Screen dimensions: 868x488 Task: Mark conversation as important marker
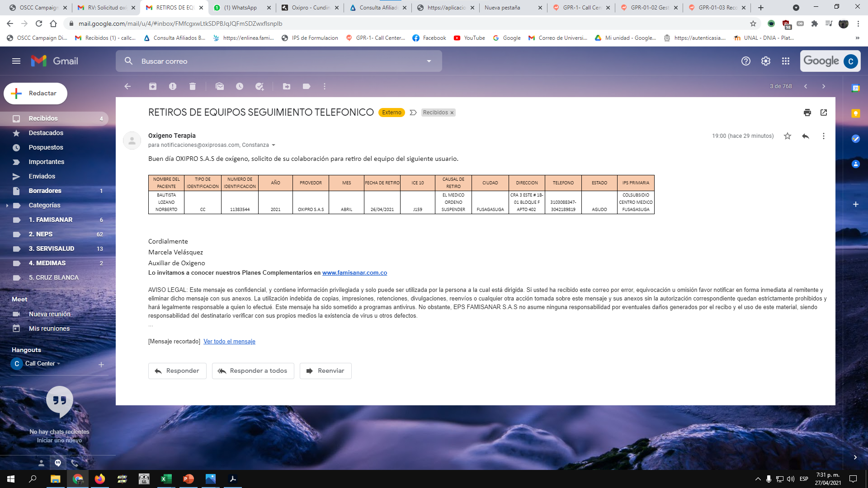(413, 113)
